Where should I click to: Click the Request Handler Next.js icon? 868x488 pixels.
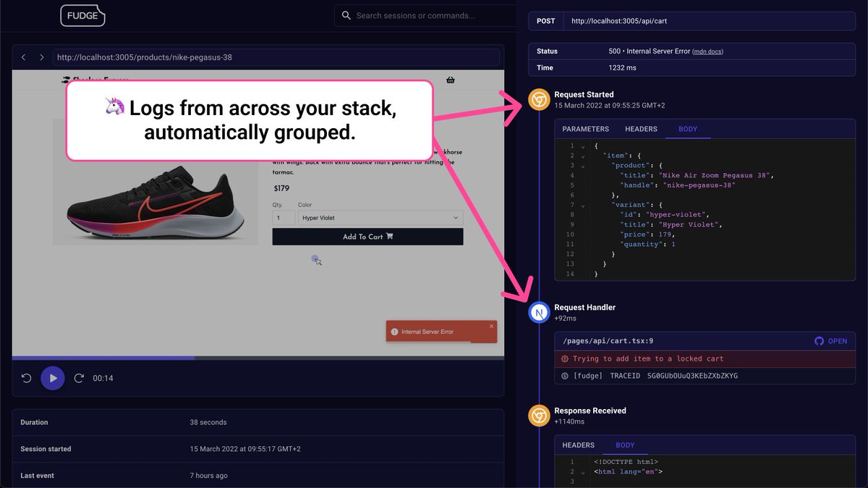coord(539,313)
